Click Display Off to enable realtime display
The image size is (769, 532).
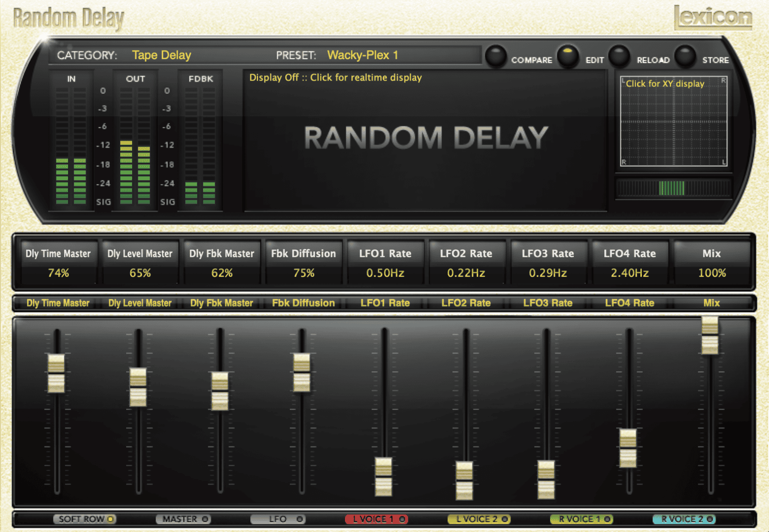[x=336, y=78]
